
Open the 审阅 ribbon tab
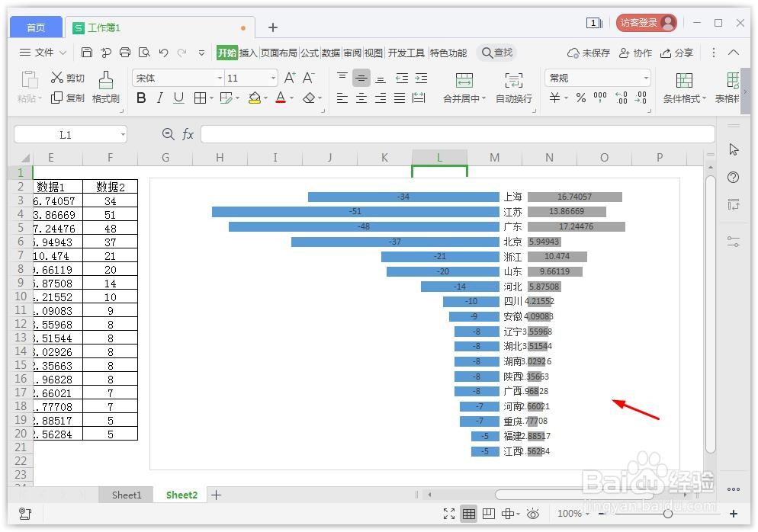[352, 53]
